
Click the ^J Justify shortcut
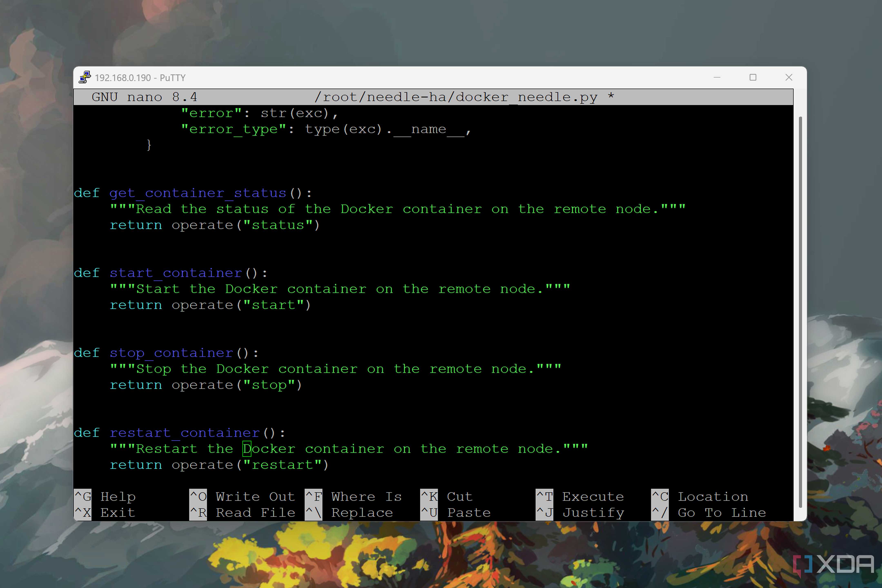click(x=580, y=513)
